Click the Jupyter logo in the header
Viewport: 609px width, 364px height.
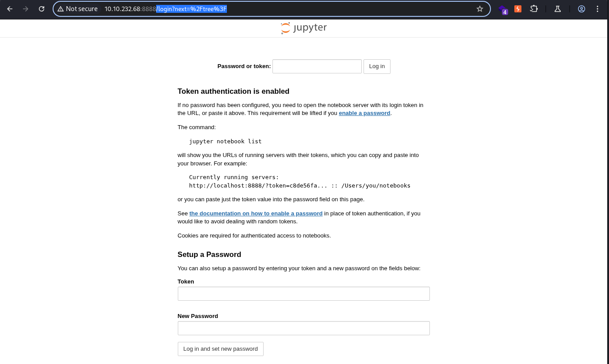[304, 28]
